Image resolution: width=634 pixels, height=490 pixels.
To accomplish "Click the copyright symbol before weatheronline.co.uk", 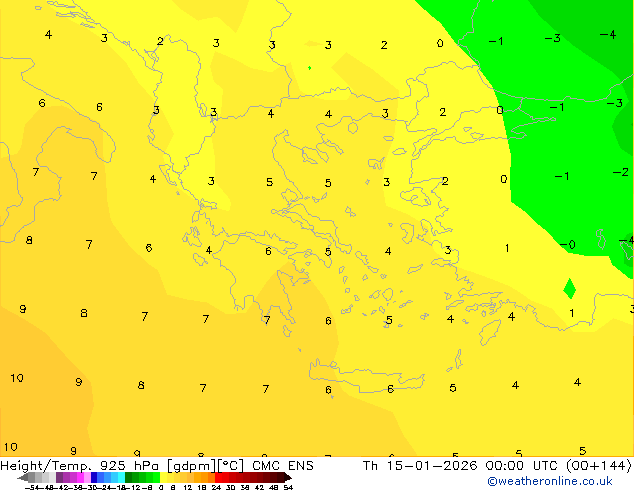I will pos(492,481).
